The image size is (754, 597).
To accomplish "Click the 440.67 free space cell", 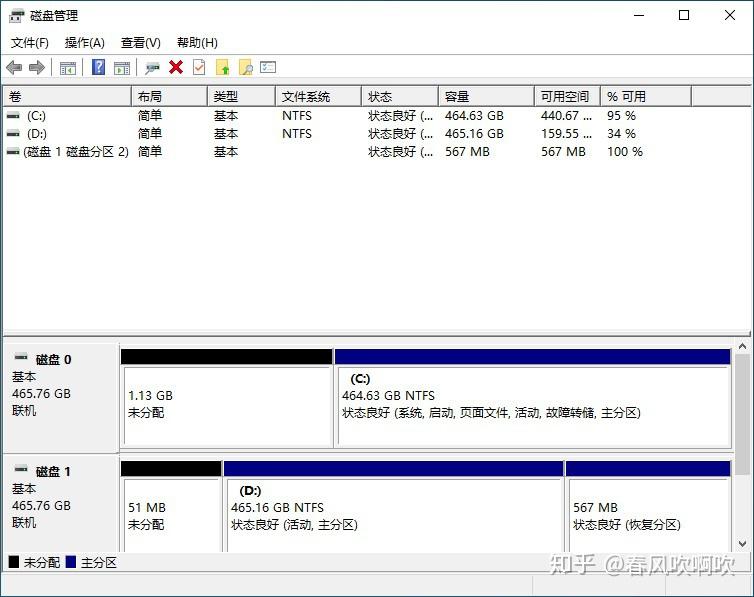I will pyautogui.click(x=566, y=116).
